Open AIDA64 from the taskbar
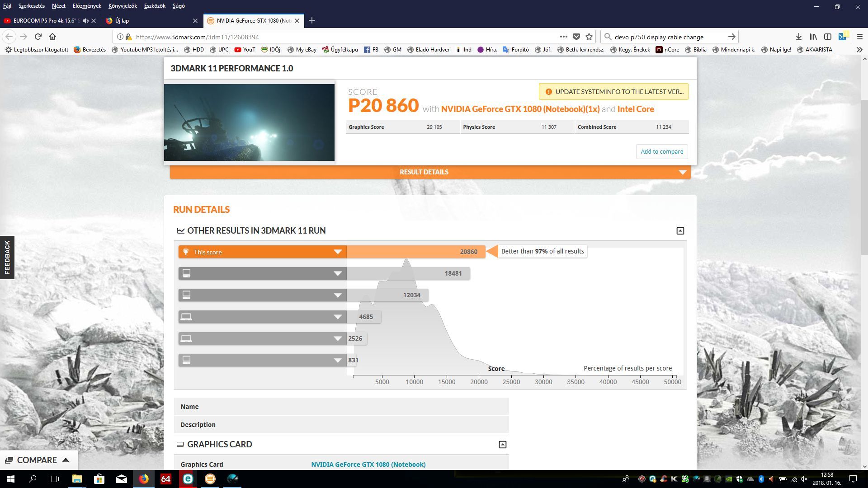Image resolution: width=868 pixels, height=488 pixels. 165,479
